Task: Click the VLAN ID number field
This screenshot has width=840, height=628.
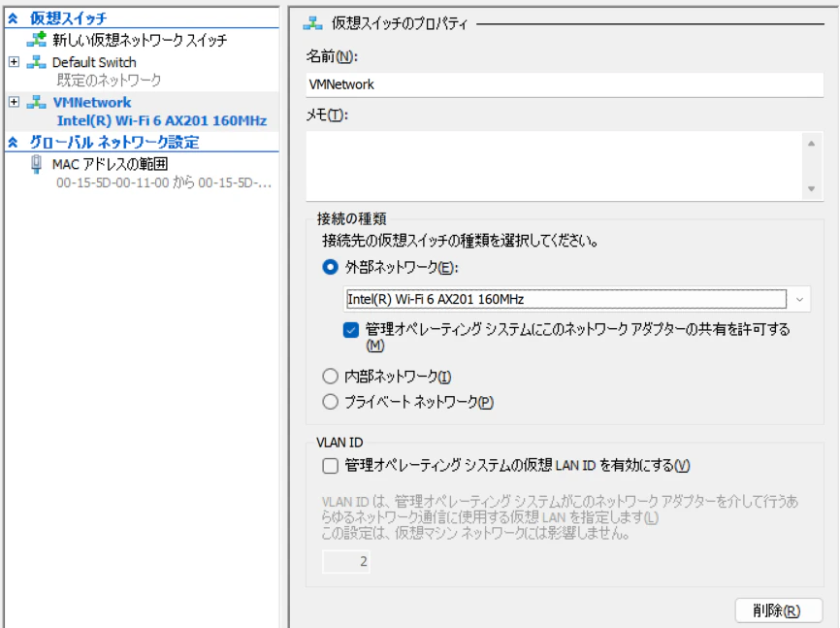Action: 346,561
